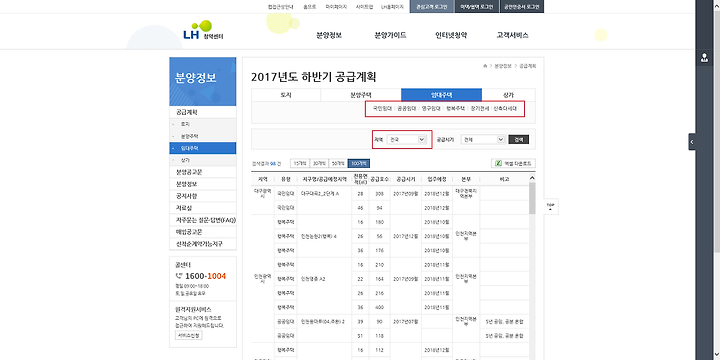Click the Excel icon on 엑셀 다운로드
This screenshot has width=720, height=360.
pos(498,163)
